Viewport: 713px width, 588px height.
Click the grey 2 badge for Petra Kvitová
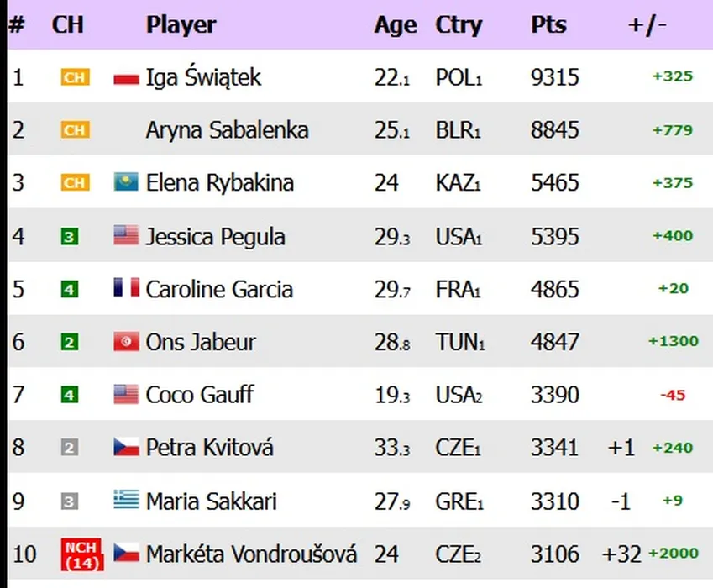[x=70, y=448]
